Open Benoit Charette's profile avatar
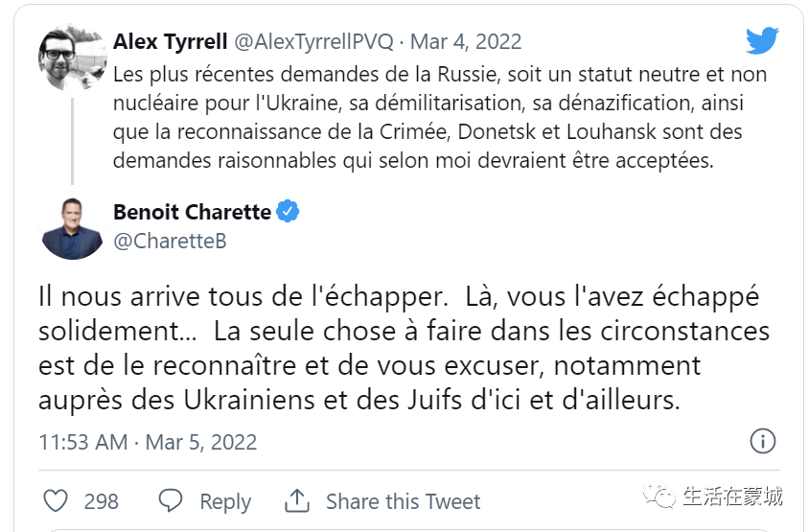The width and height of the screenshot is (809, 532). click(x=72, y=227)
